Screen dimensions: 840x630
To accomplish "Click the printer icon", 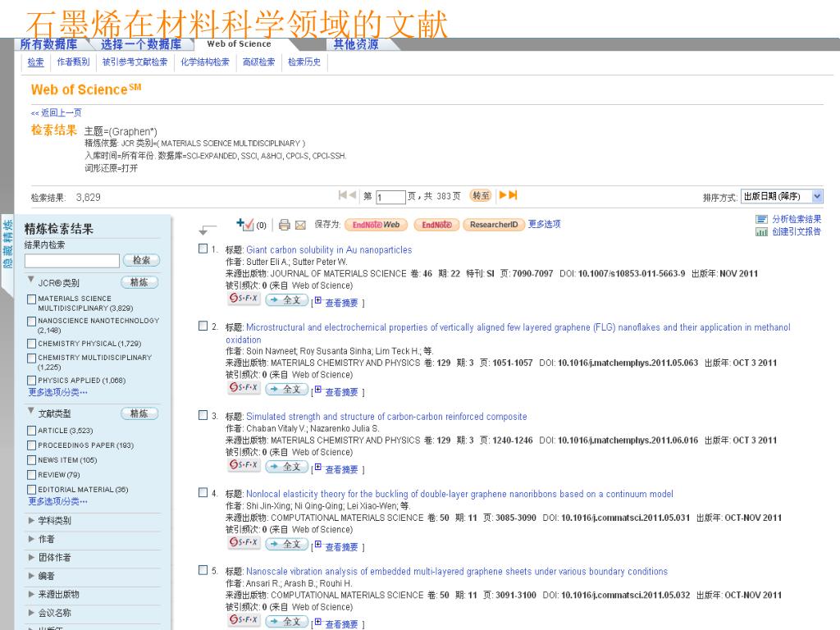I will 285,225.
